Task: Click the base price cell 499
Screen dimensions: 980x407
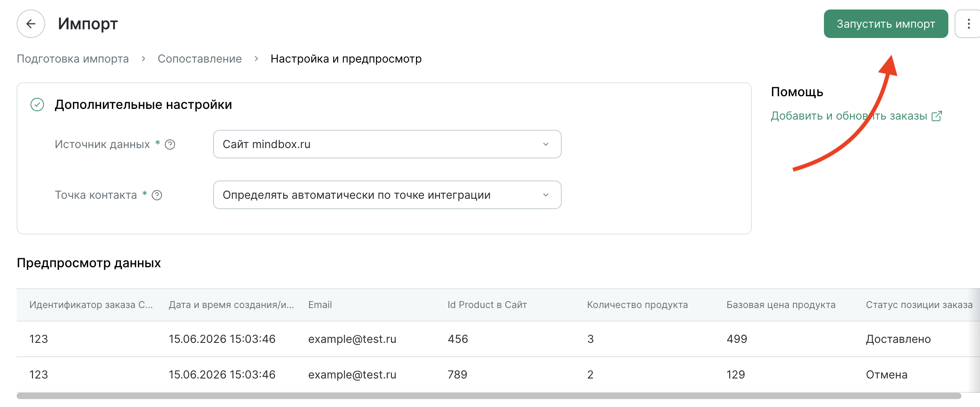Action: click(737, 339)
